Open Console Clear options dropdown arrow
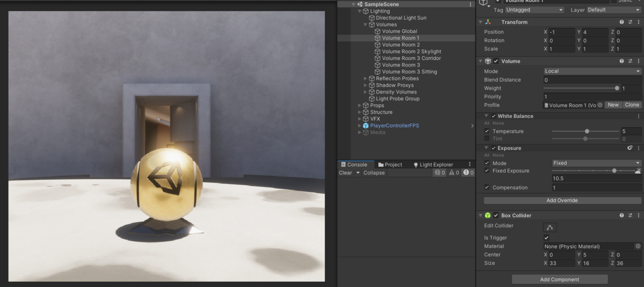This screenshot has height=287, width=644. (357, 173)
